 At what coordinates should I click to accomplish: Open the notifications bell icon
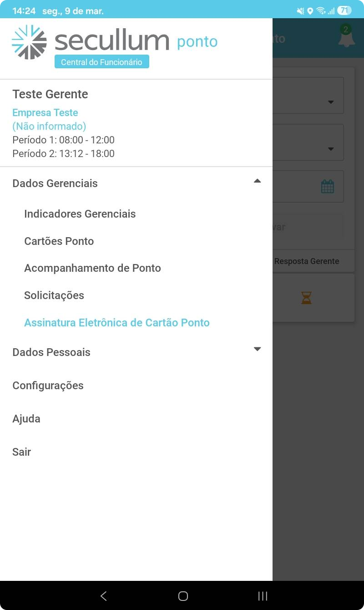[x=346, y=38]
